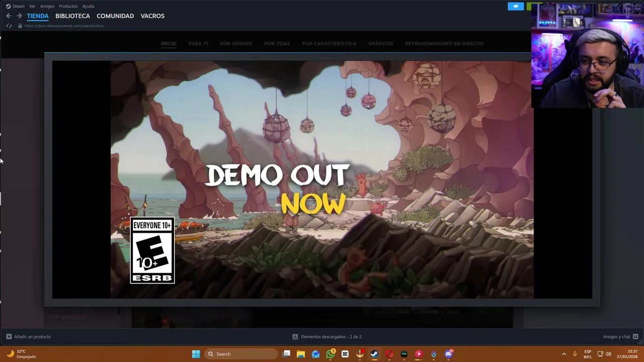This screenshot has height=362, width=644.
Task: Click the padlock site security icon
Action: tap(20, 26)
